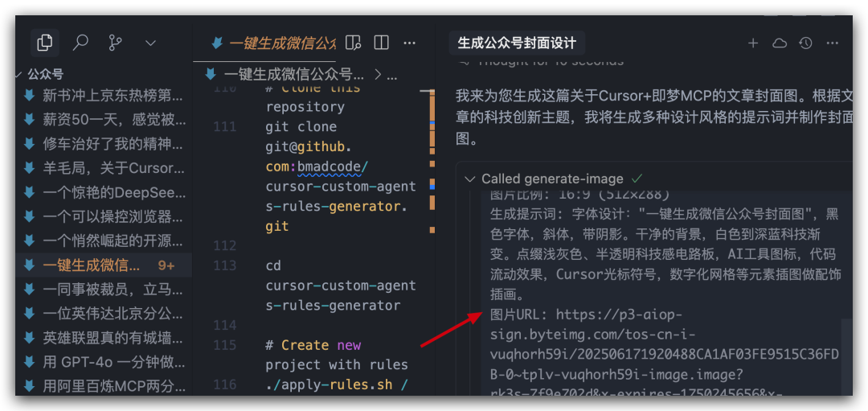Split the editor right
868x411 pixels.
click(381, 43)
